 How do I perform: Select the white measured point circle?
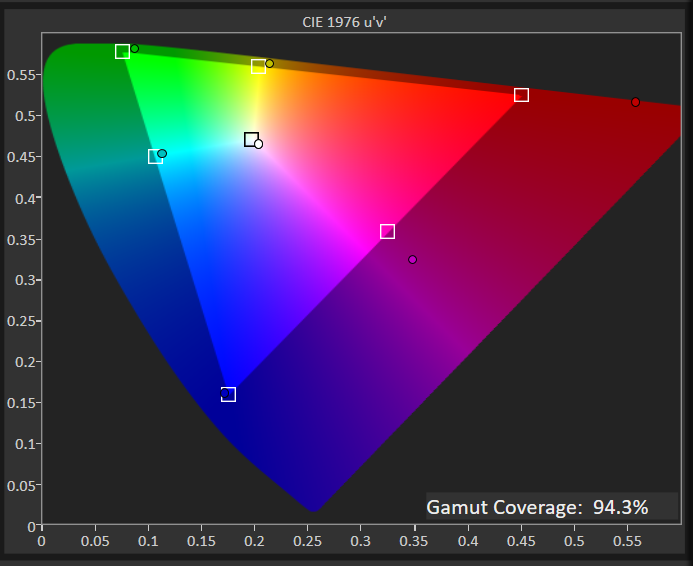[259, 144]
